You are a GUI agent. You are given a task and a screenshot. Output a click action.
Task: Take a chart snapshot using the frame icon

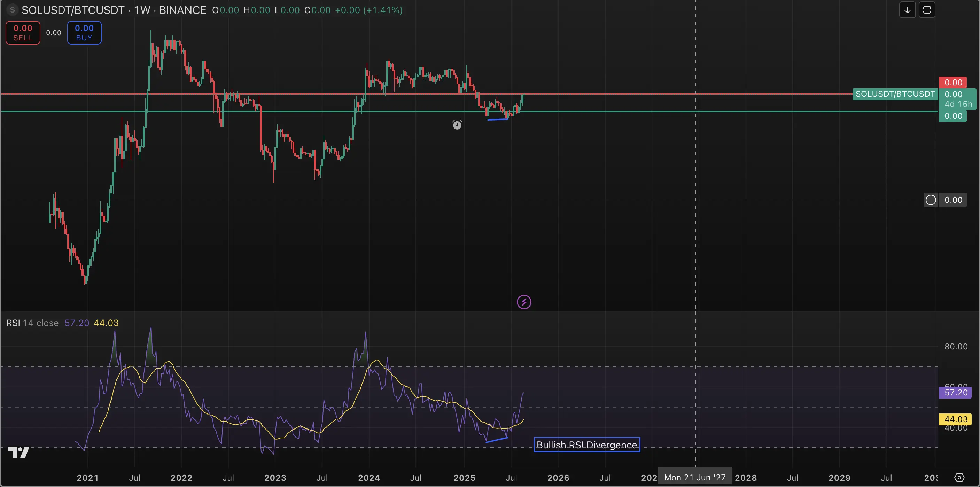[x=927, y=10]
